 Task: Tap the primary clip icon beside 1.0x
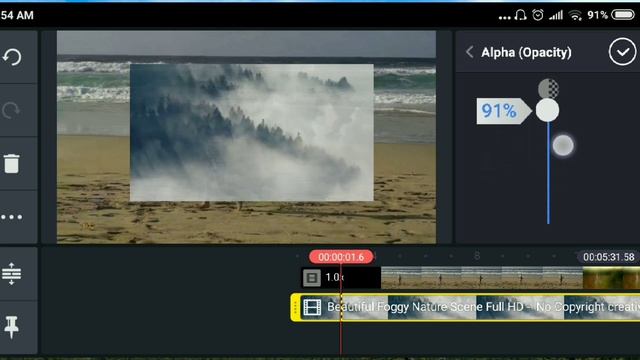click(312, 278)
